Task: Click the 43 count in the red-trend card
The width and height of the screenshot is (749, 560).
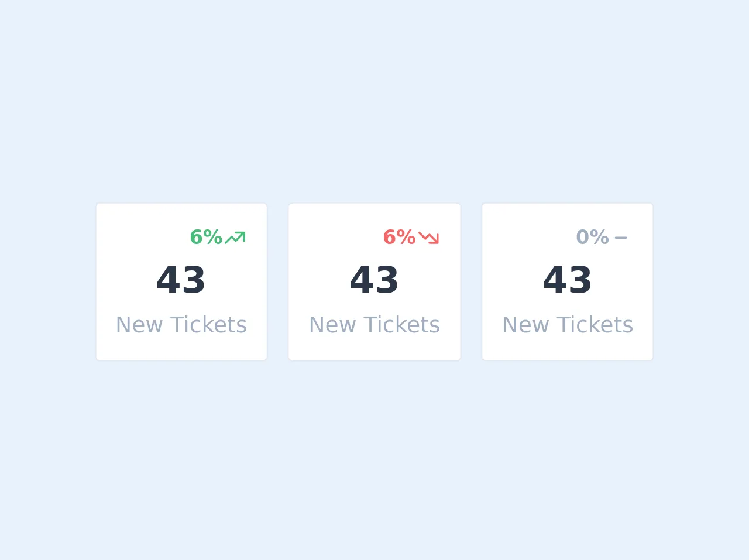Action: click(374, 280)
